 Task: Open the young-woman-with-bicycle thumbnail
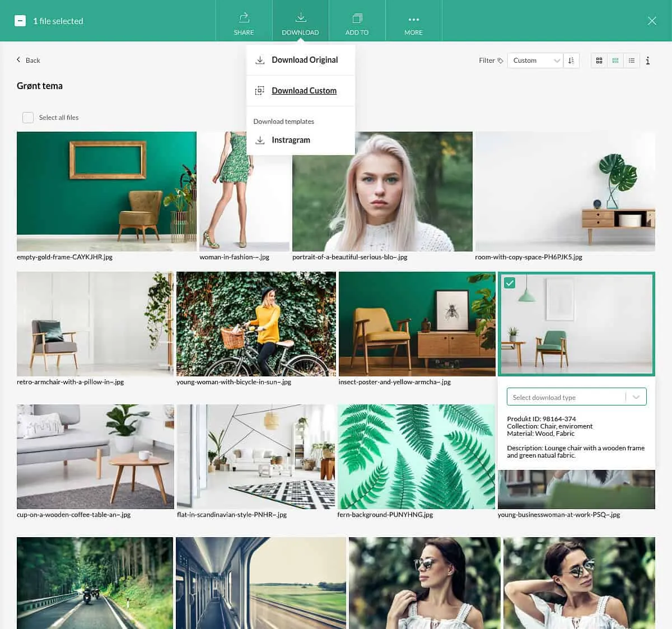click(x=256, y=324)
